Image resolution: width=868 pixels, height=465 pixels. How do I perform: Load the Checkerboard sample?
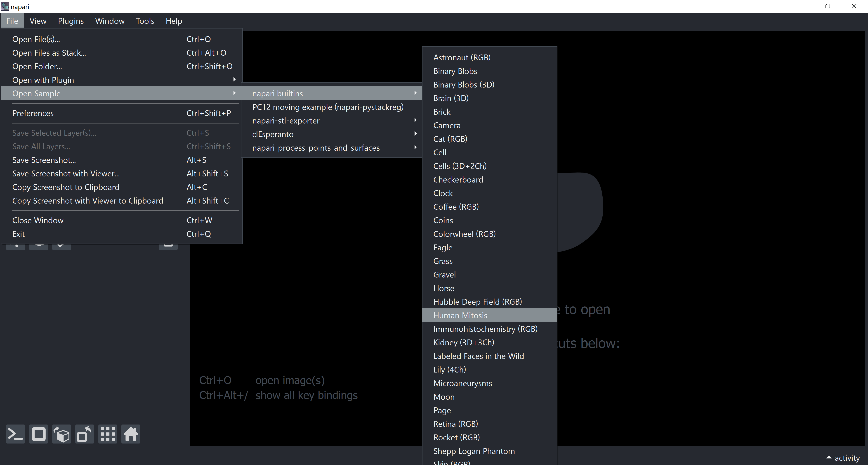(489, 180)
